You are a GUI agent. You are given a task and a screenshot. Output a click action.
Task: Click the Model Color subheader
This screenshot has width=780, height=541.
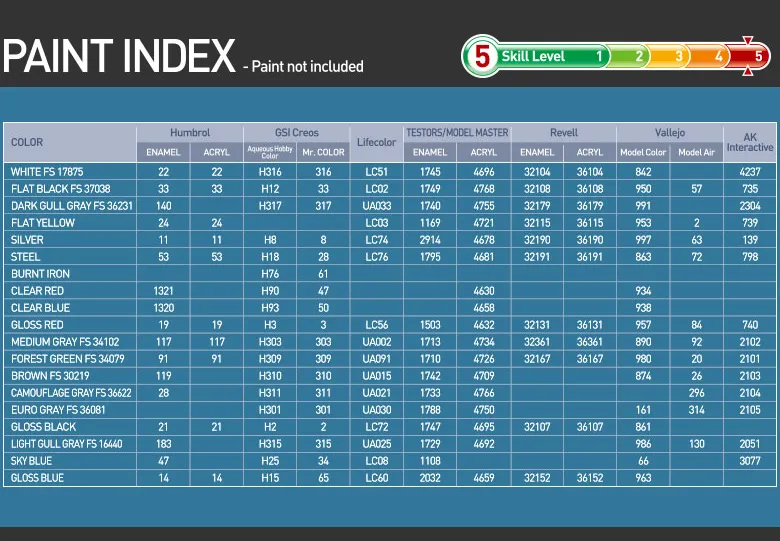coord(643,152)
